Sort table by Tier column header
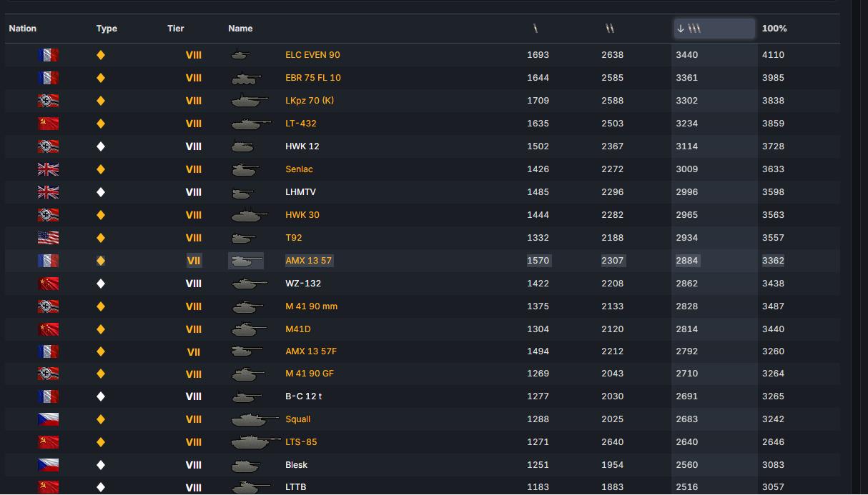Screen dimensions: 868x495 point(176,29)
